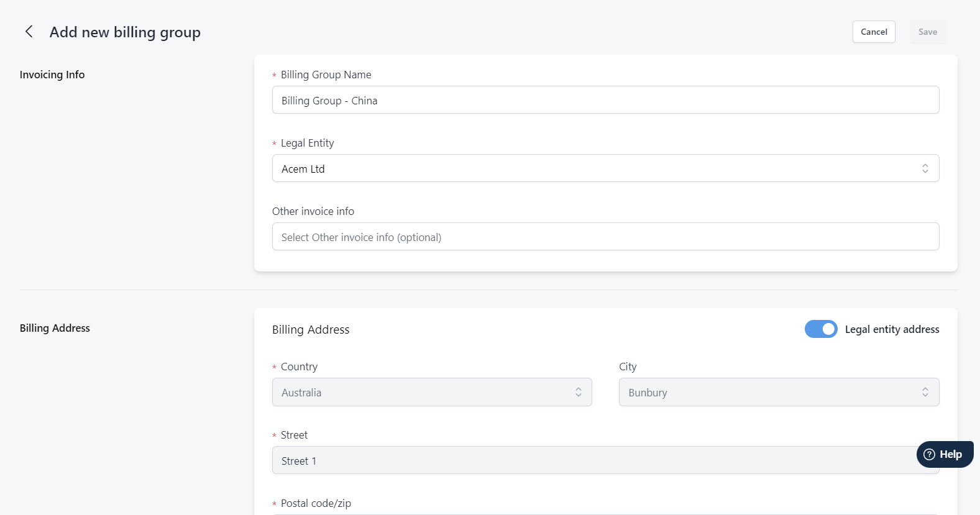Open the Other invoice info selector
The image size is (980, 515).
[x=605, y=237]
